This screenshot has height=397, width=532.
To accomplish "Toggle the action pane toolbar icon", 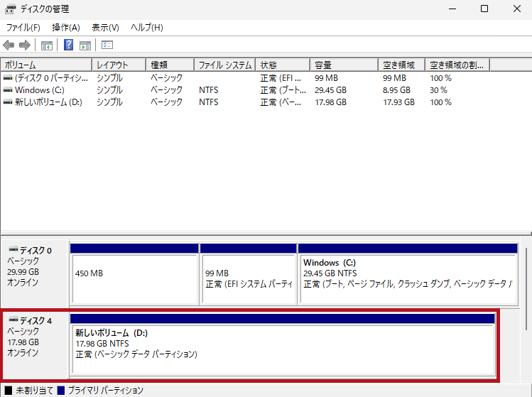I will pos(85,45).
